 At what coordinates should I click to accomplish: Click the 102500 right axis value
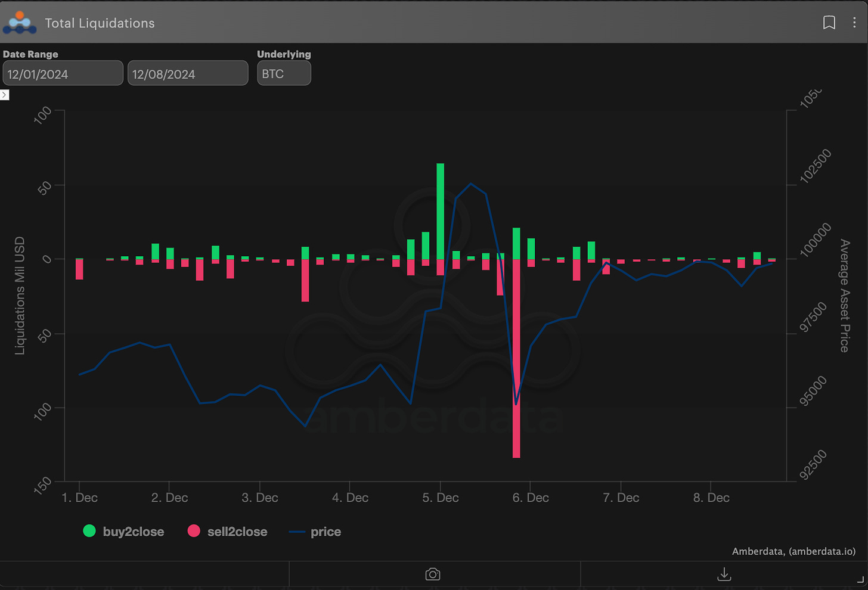pyautogui.click(x=816, y=167)
